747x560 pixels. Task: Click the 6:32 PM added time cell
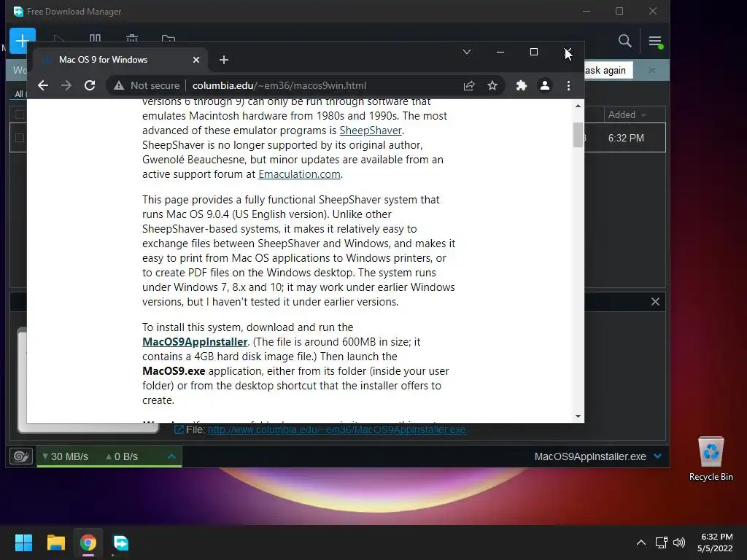pyautogui.click(x=626, y=138)
